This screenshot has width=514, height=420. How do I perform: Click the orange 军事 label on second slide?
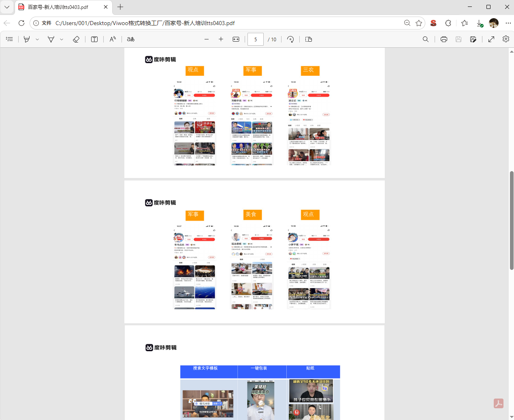click(195, 215)
